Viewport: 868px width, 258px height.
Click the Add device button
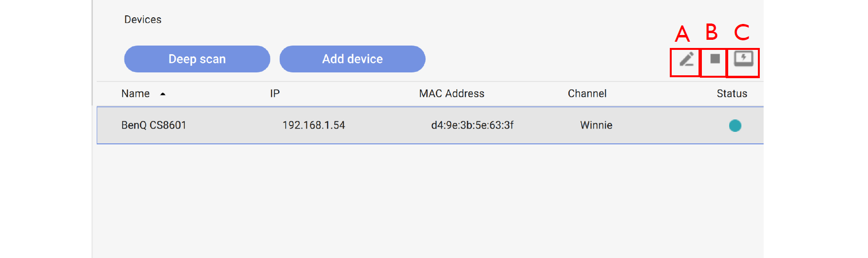[x=352, y=59]
